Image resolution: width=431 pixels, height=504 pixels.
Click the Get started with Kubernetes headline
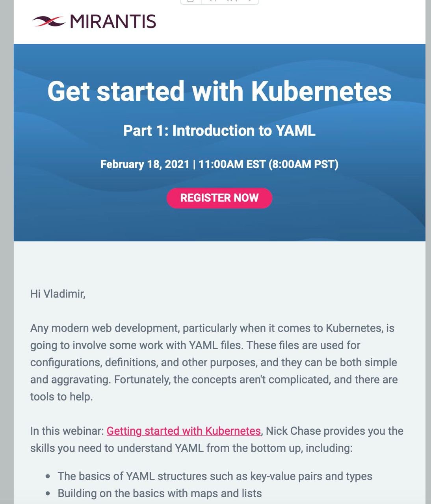coord(219,91)
